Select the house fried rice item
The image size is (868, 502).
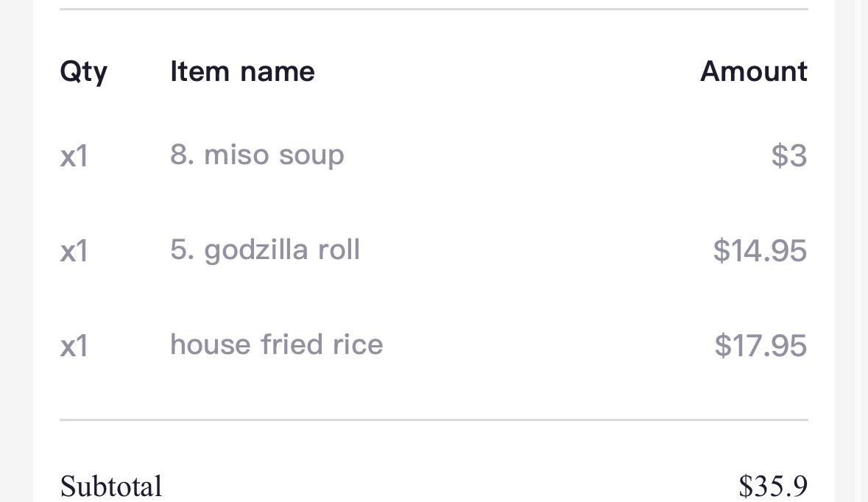276,344
